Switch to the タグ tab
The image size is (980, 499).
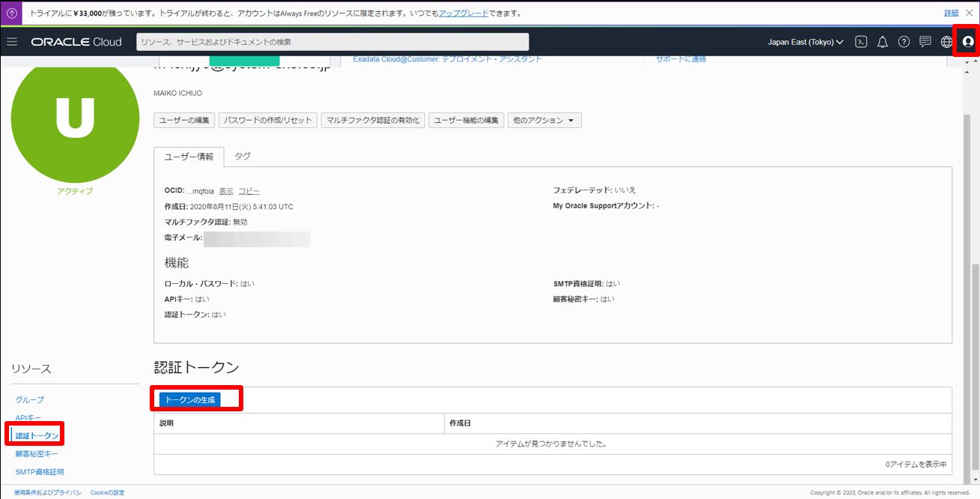tap(243, 156)
